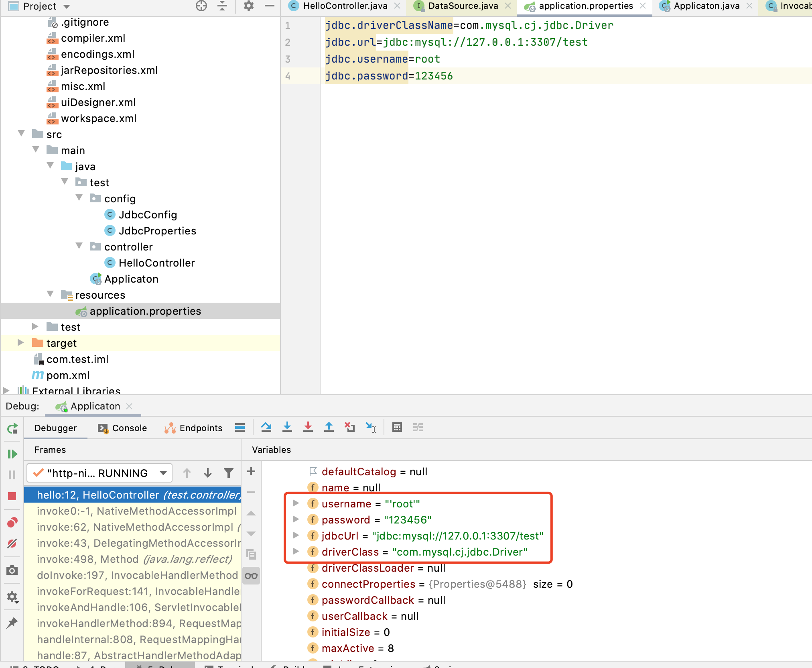Screen dimensions: 812x668
Task: Click the Force Step Into red arrow
Action: 308,427
